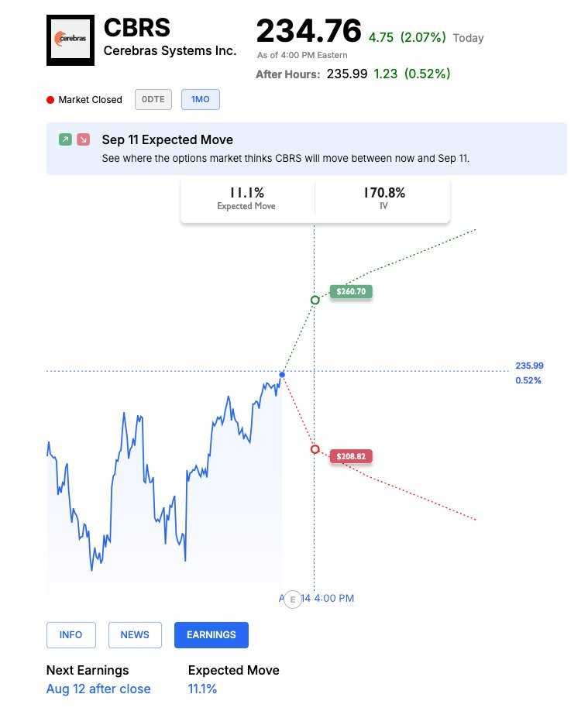Screen dimensions: 588x718
Task: Click the green upper expected move circle
Action: point(315,301)
